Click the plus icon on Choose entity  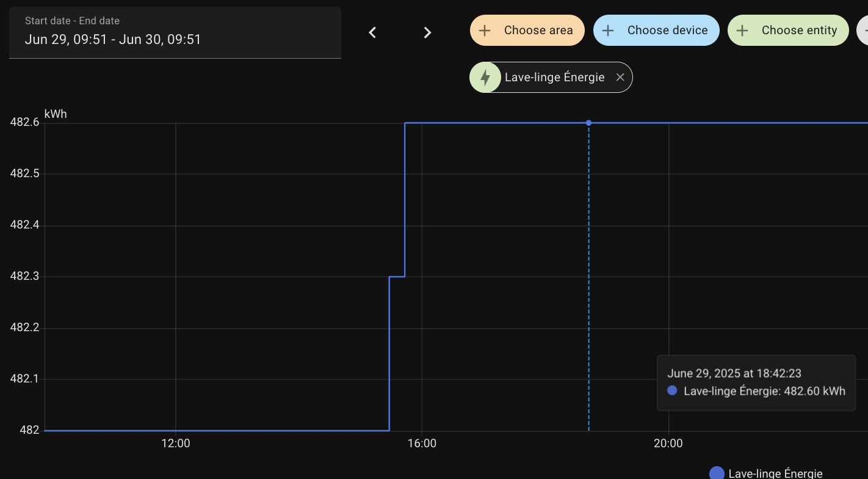point(742,31)
